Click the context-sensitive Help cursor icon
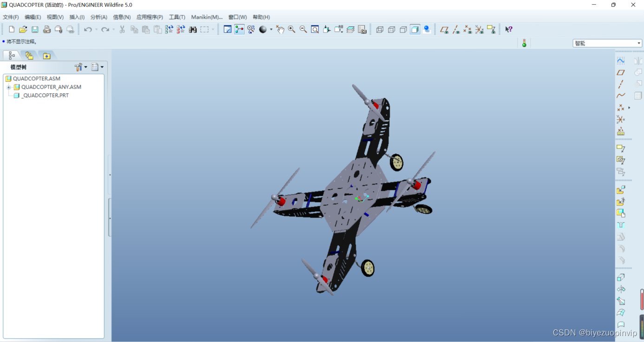This screenshot has height=342, width=644. (509, 29)
